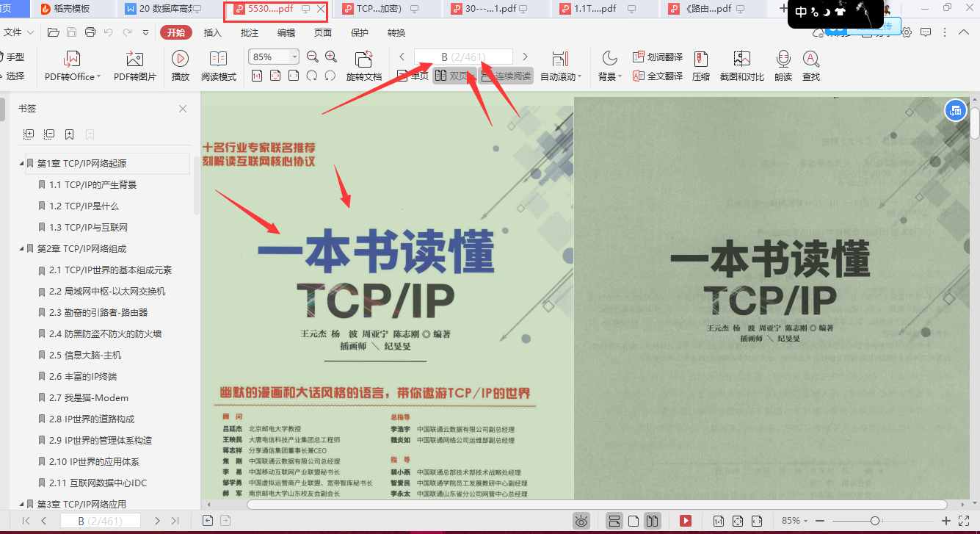
Task: Expand all bookmarks icon in 书签 panel
Action: (x=29, y=134)
